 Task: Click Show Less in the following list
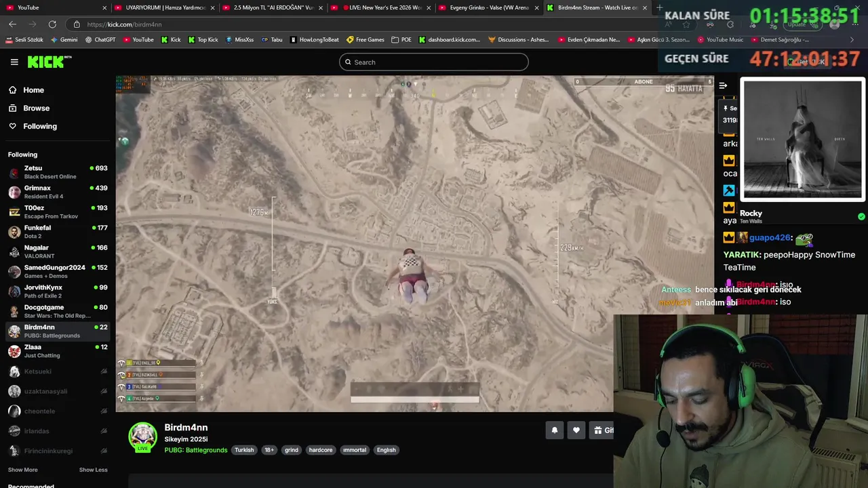pos(93,470)
